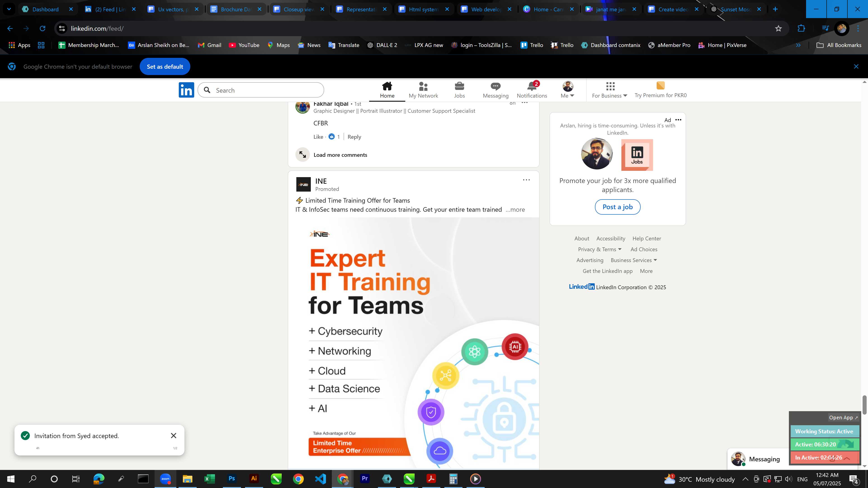868x488 pixels.
Task: Expand Privacy & Terms dropdown
Action: pos(599,249)
